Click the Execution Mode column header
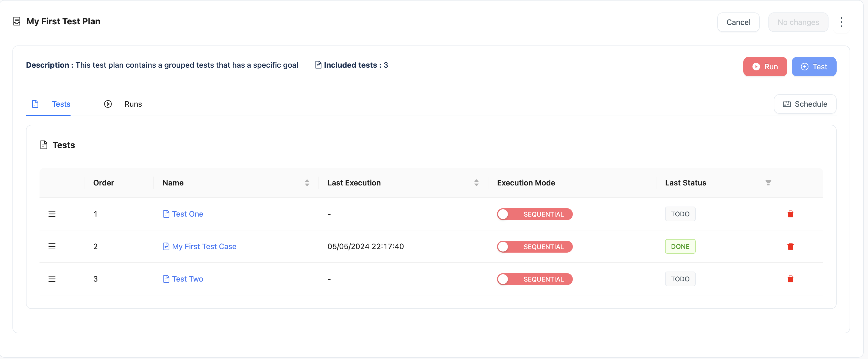Image resolution: width=868 pixels, height=359 pixels. point(526,183)
